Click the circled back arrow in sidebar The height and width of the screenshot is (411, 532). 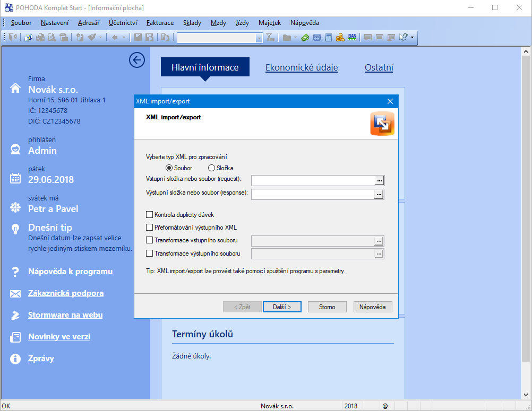coord(137,60)
